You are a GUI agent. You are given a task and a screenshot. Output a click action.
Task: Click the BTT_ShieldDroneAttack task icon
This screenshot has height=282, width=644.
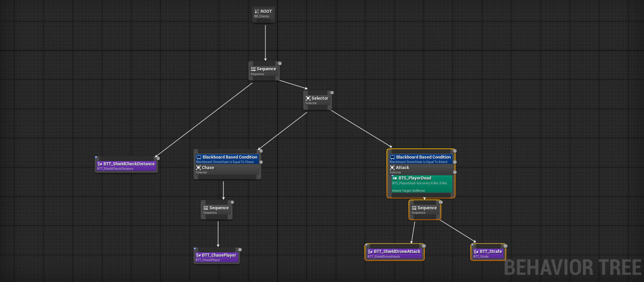tap(370, 252)
